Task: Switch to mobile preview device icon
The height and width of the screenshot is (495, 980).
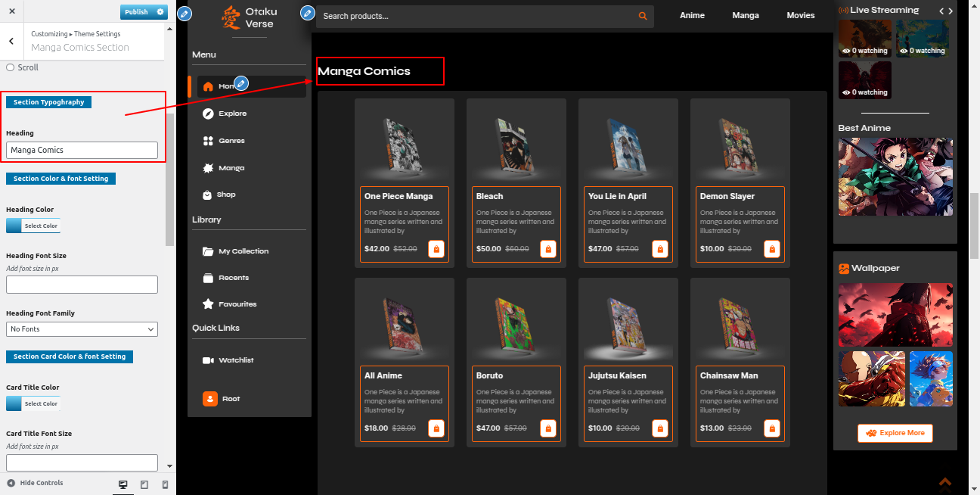Action: coord(165,484)
